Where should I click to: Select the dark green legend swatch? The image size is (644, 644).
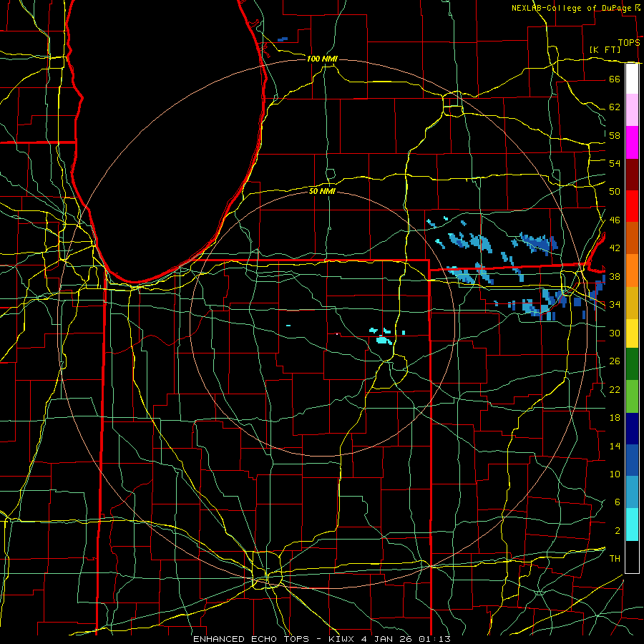(x=632, y=364)
